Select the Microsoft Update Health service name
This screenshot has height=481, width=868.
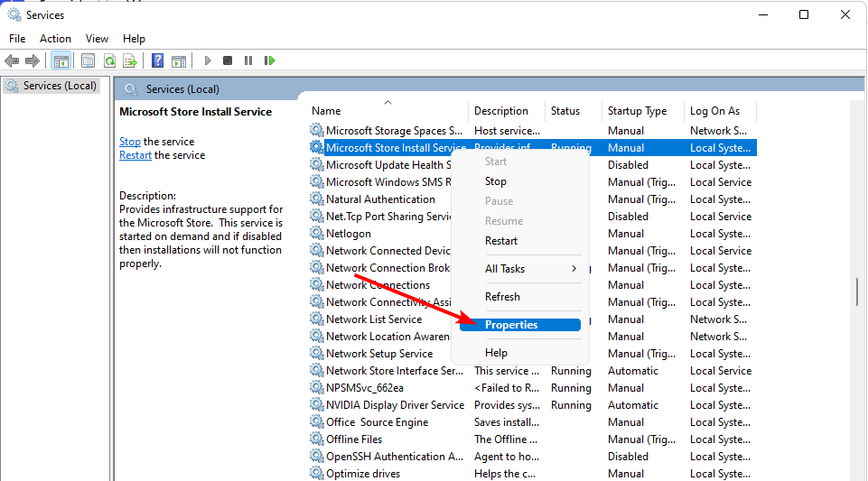(x=388, y=165)
